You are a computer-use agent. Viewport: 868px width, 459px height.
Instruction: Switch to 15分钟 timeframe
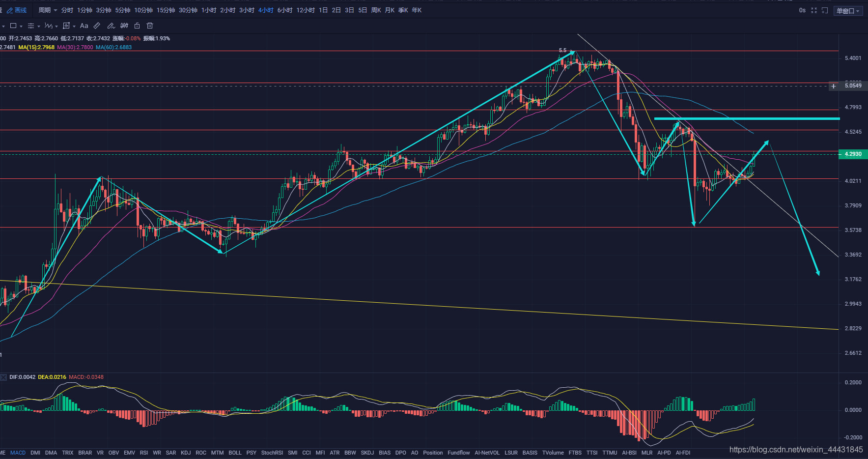pos(166,10)
